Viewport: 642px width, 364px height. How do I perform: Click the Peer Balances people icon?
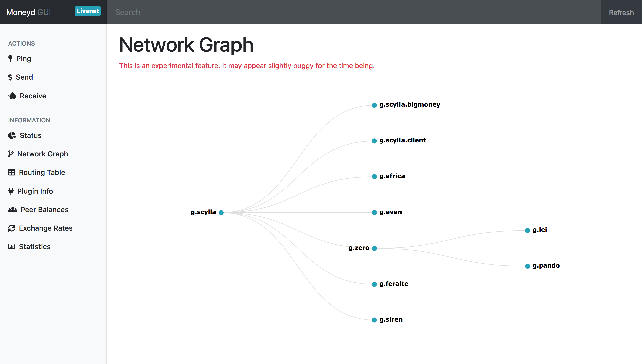(x=12, y=210)
